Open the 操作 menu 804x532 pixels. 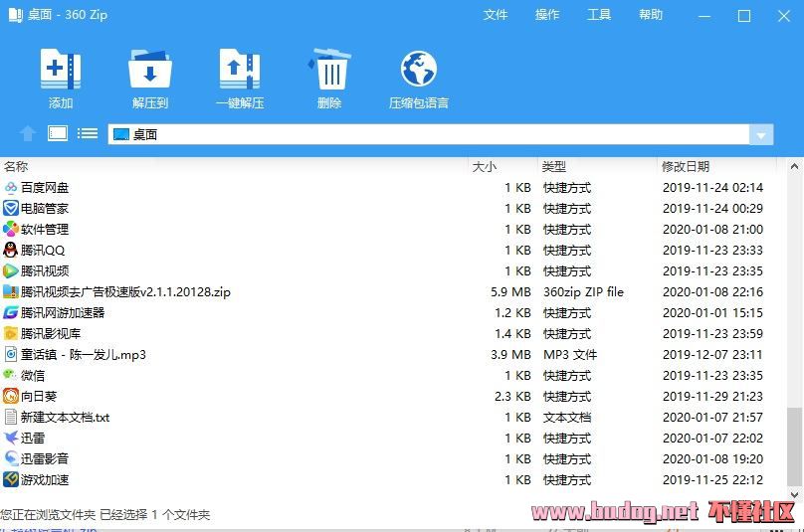547,15
